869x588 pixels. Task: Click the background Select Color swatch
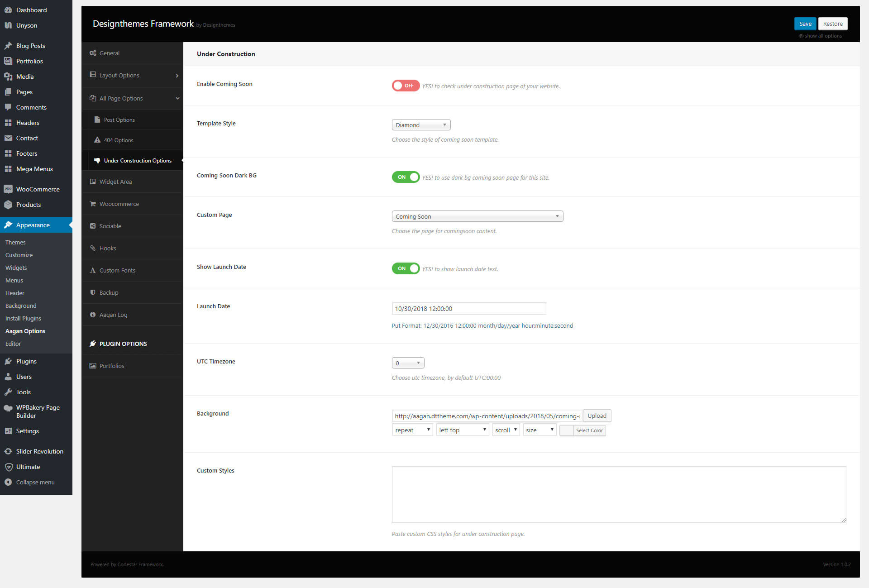pos(583,430)
